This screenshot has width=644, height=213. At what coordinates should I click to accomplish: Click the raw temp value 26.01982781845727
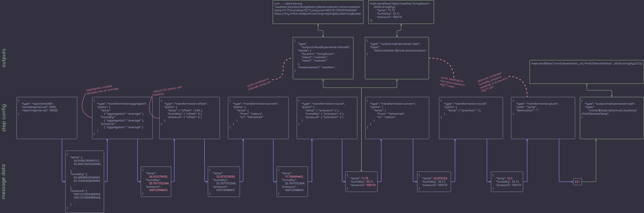point(87,161)
